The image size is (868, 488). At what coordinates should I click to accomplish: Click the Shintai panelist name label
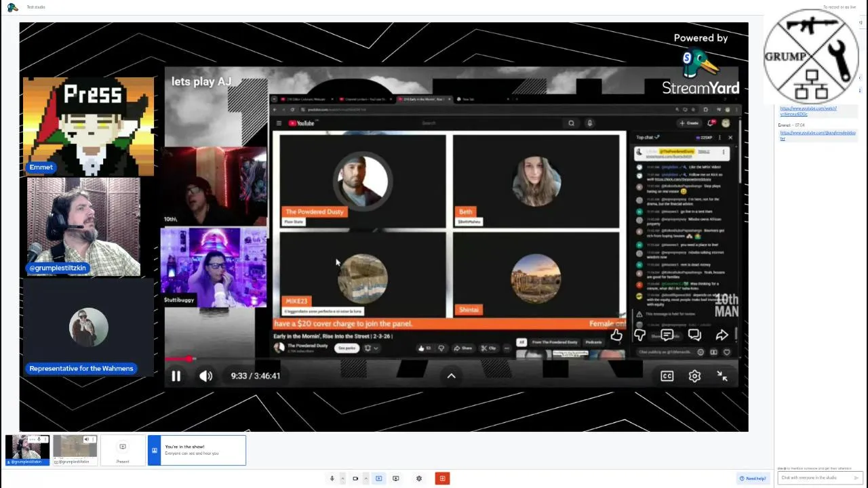[469, 310]
